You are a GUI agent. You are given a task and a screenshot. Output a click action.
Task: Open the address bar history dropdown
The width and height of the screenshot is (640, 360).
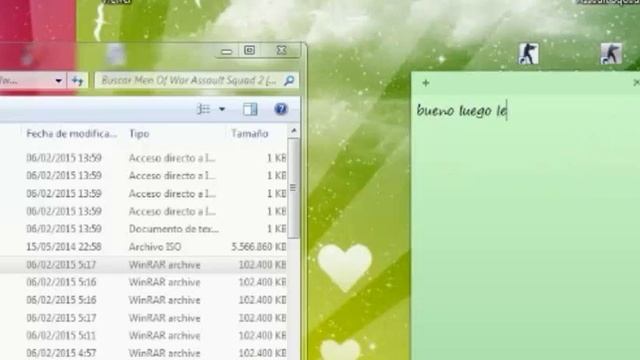(x=58, y=81)
